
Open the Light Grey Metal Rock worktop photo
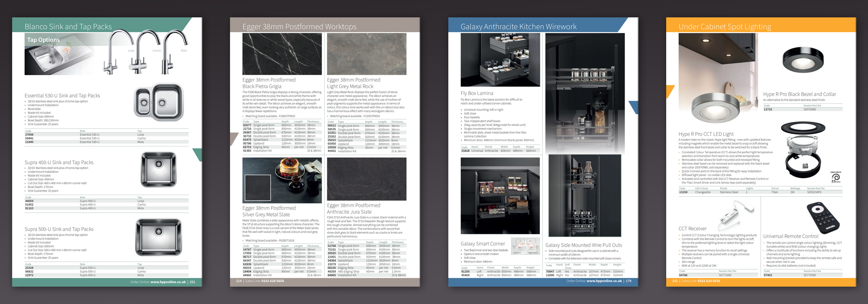click(367, 54)
